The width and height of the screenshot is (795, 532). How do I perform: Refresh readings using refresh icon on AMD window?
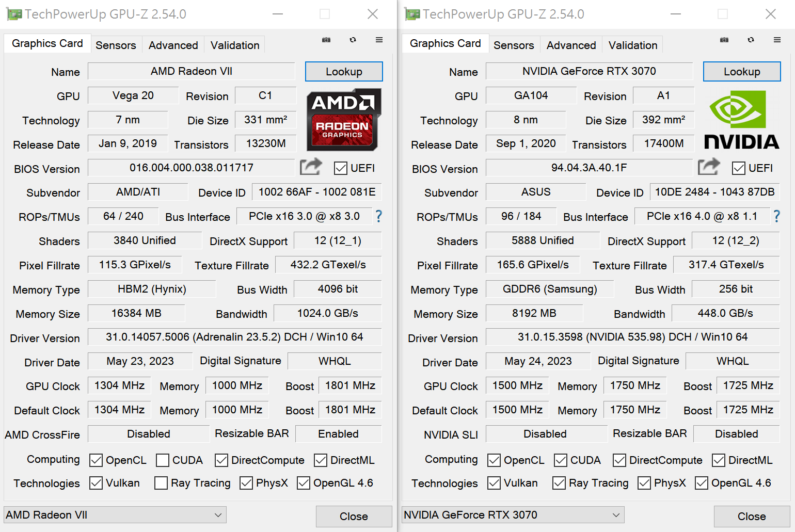point(353,40)
